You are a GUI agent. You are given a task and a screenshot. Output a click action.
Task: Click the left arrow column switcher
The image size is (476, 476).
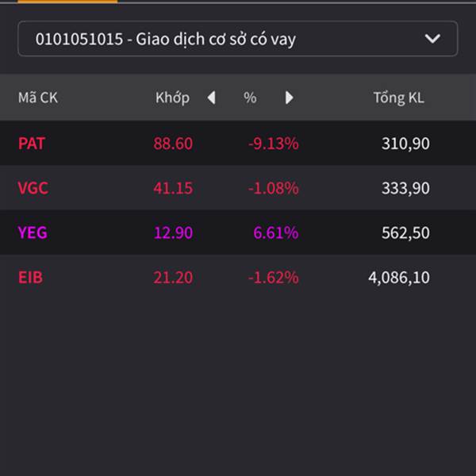point(211,98)
